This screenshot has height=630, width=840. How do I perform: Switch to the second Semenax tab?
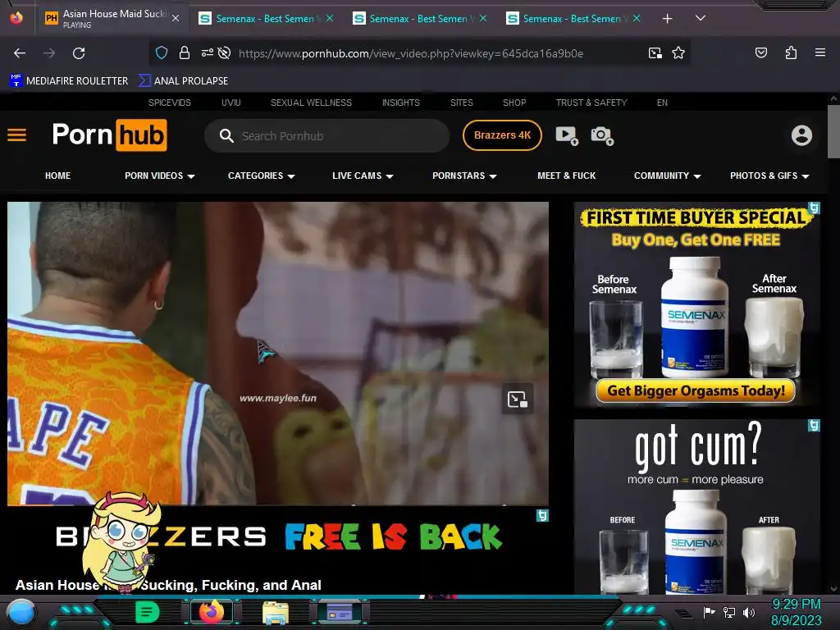(267, 19)
